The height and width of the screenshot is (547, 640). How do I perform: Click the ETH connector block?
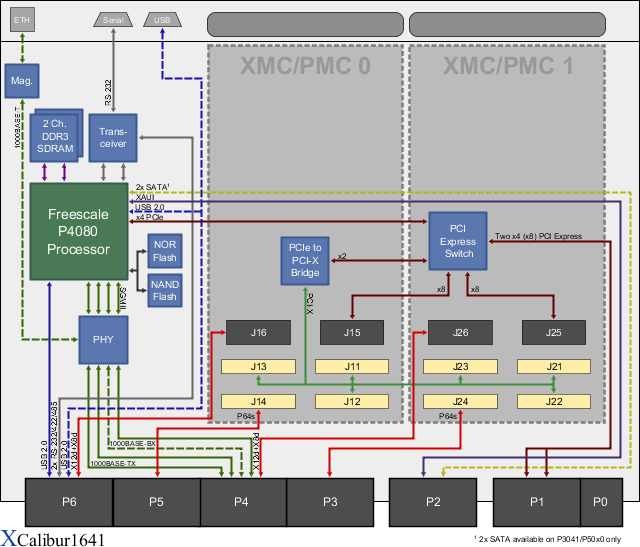click(22, 20)
